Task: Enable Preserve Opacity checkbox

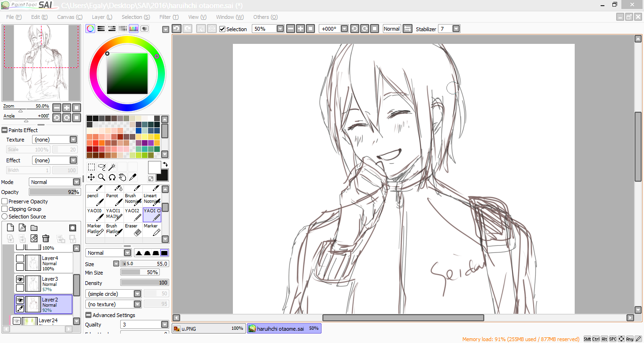Action: pos(5,201)
